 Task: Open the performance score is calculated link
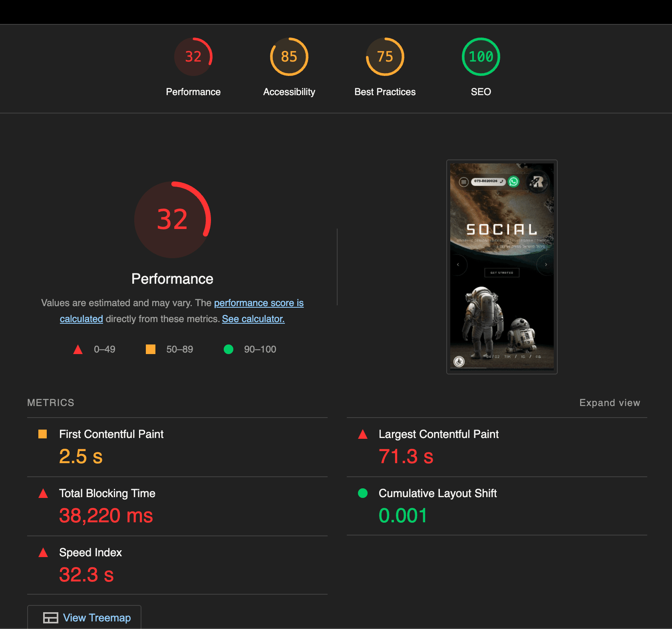(258, 303)
